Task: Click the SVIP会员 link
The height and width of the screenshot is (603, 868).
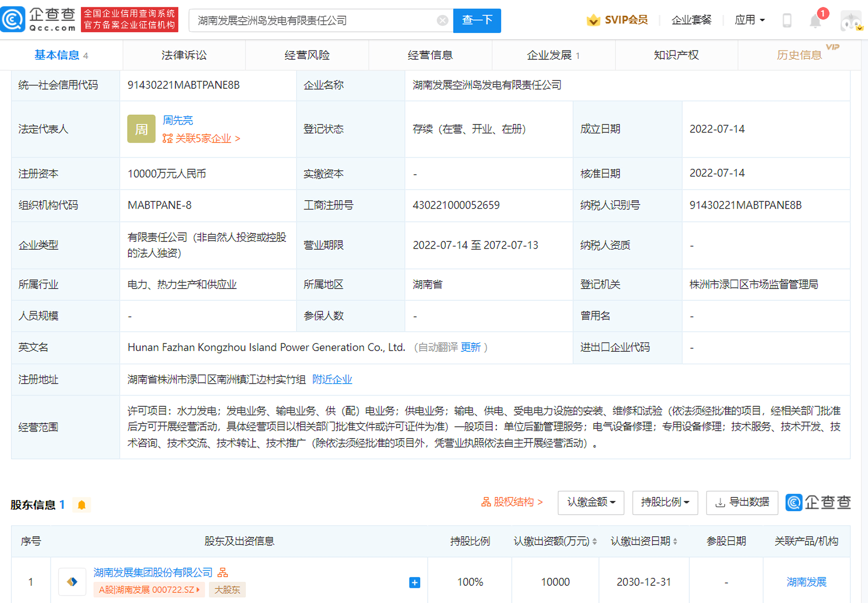Action: [x=626, y=20]
